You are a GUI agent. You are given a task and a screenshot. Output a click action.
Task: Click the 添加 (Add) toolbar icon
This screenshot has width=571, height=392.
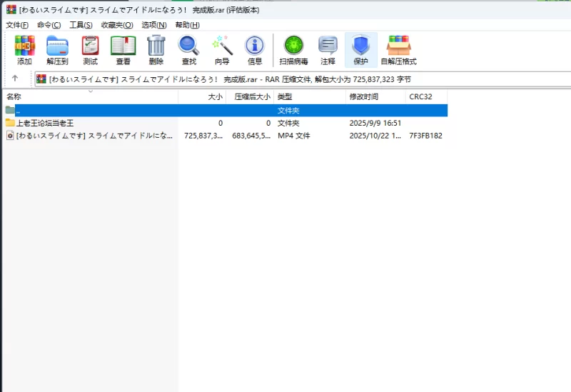(x=24, y=50)
